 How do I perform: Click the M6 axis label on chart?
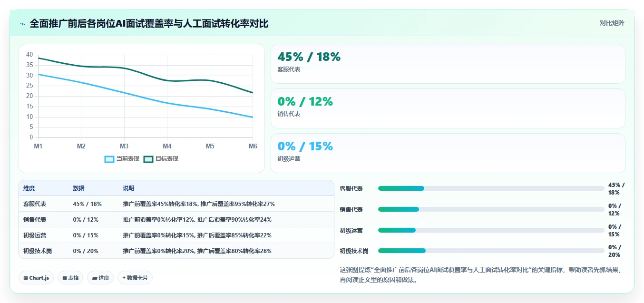click(x=253, y=146)
